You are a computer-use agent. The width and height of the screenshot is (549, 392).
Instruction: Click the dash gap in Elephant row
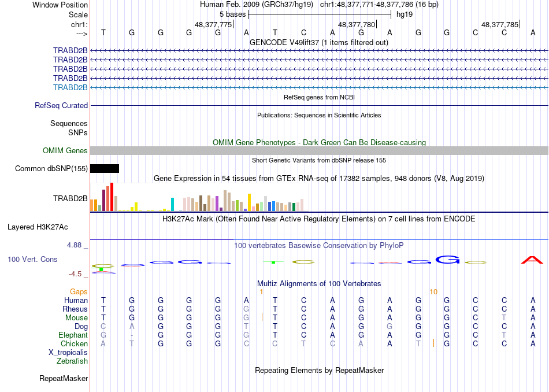point(132,335)
